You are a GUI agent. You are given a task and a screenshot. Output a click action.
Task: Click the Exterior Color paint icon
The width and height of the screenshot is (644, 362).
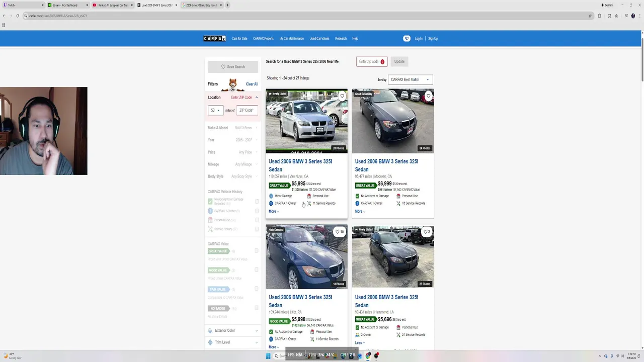click(x=210, y=330)
